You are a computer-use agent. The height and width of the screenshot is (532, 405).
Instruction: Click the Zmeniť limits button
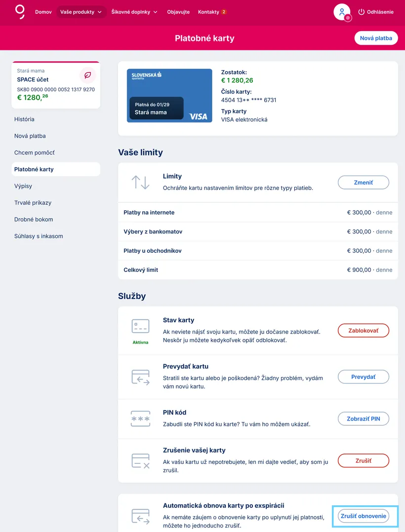click(x=363, y=183)
